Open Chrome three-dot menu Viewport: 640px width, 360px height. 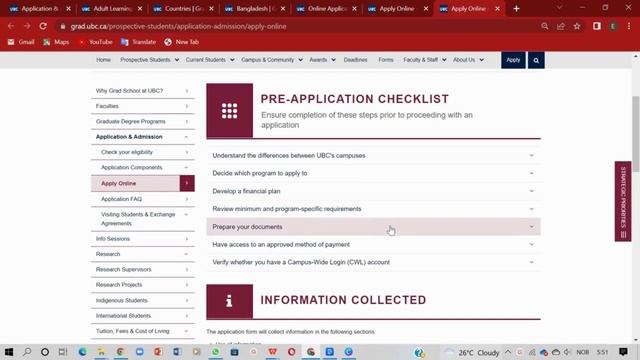tap(629, 26)
